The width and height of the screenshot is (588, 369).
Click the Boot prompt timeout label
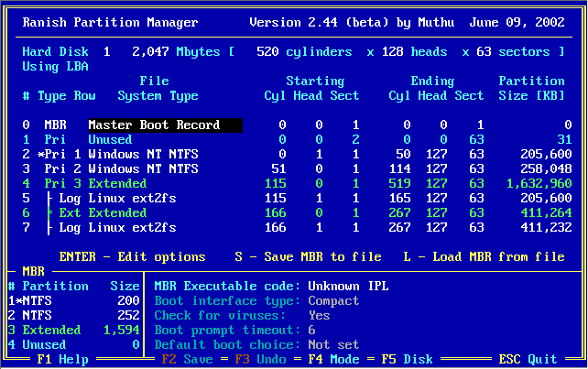point(227,330)
